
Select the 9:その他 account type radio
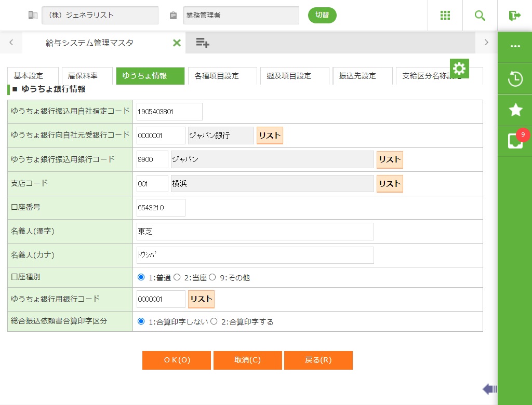click(x=212, y=277)
